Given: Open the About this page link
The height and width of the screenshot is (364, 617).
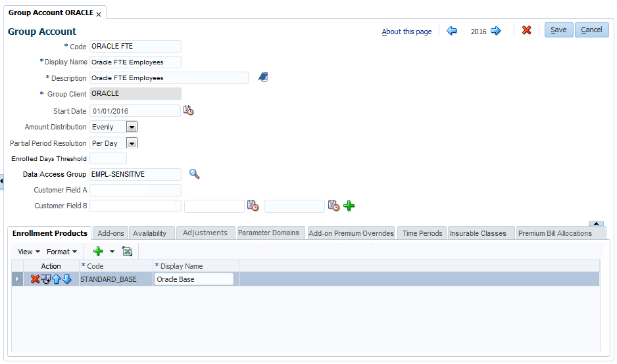Looking at the screenshot, I should pos(407,32).
